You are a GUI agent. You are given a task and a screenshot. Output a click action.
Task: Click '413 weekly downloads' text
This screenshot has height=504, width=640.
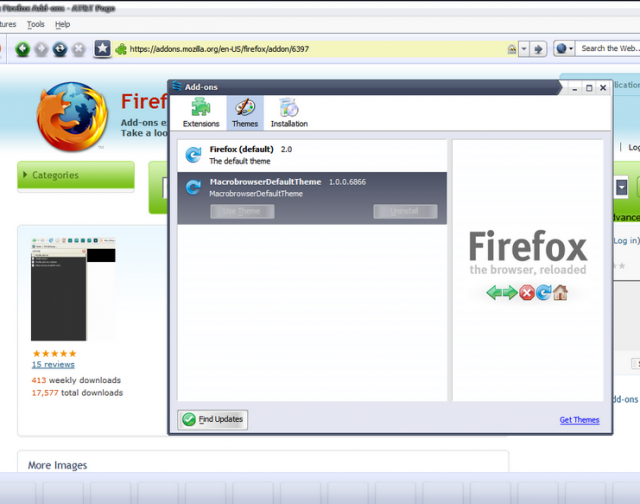(76, 380)
